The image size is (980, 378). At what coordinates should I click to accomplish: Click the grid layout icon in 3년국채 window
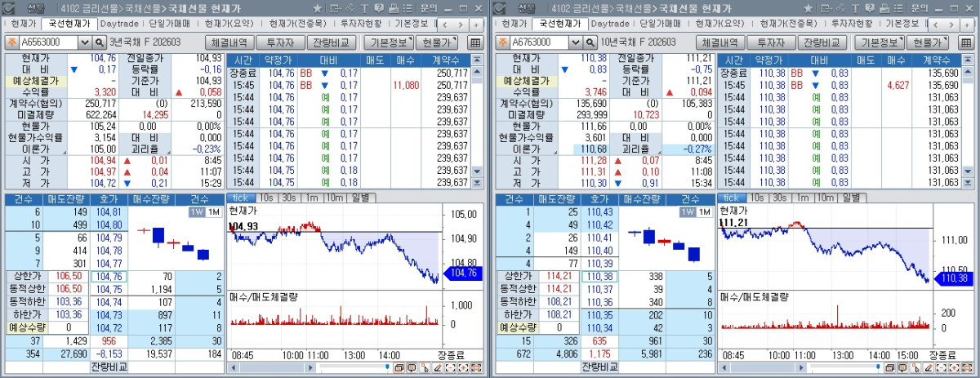(476, 42)
